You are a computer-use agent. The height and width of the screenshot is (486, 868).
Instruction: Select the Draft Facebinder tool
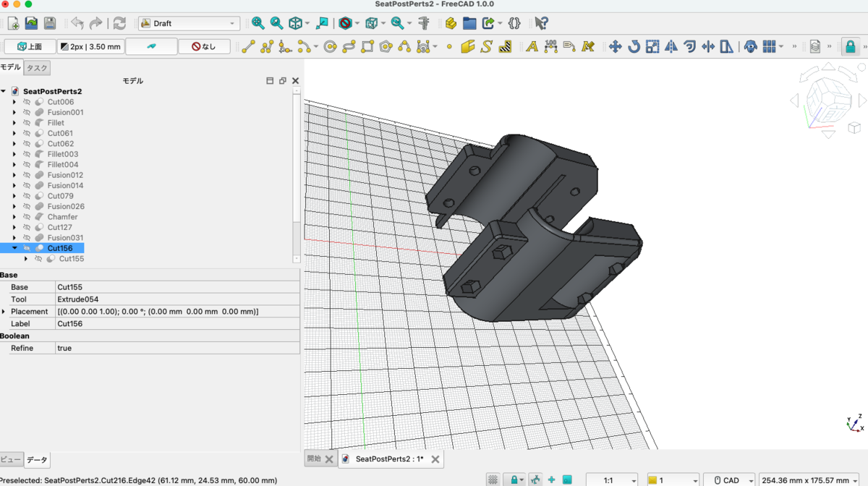[x=467, y=47]
